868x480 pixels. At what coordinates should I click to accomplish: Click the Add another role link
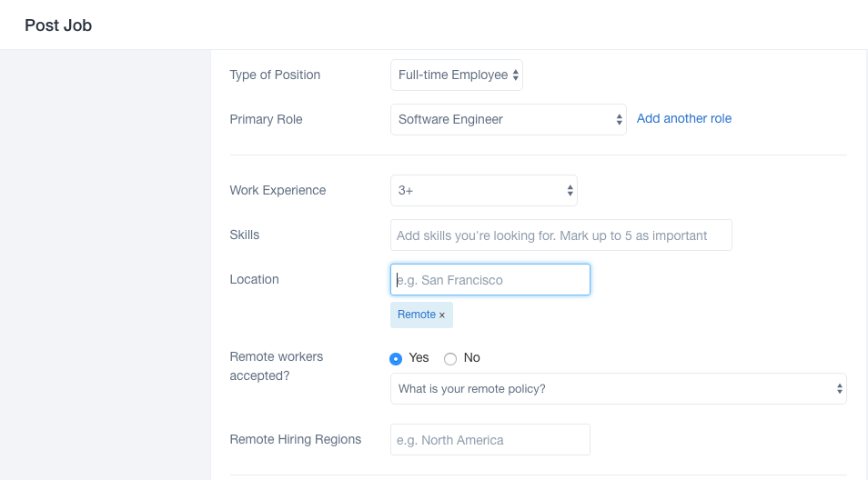tap(684, 119)
